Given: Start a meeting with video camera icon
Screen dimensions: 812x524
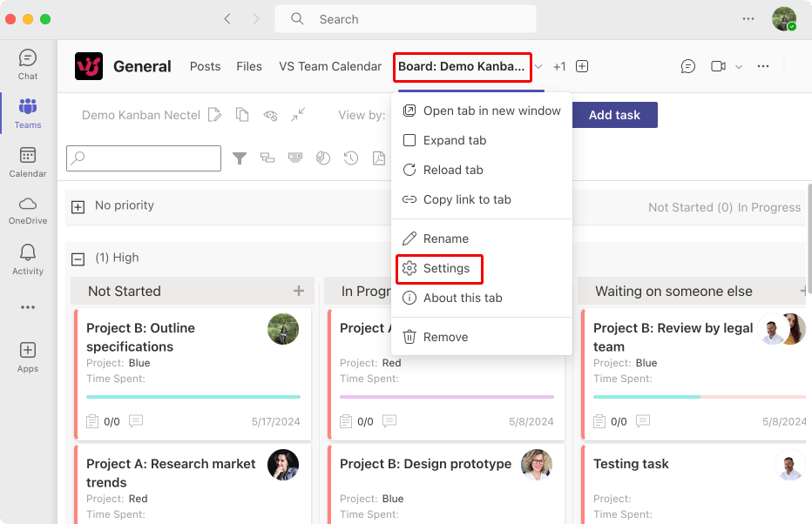Looking at the screenshot, I should tap(718, 66).
